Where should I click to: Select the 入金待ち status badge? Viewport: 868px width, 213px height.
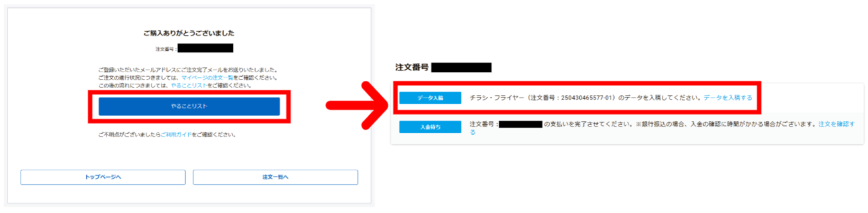click(x=430, y=127)
